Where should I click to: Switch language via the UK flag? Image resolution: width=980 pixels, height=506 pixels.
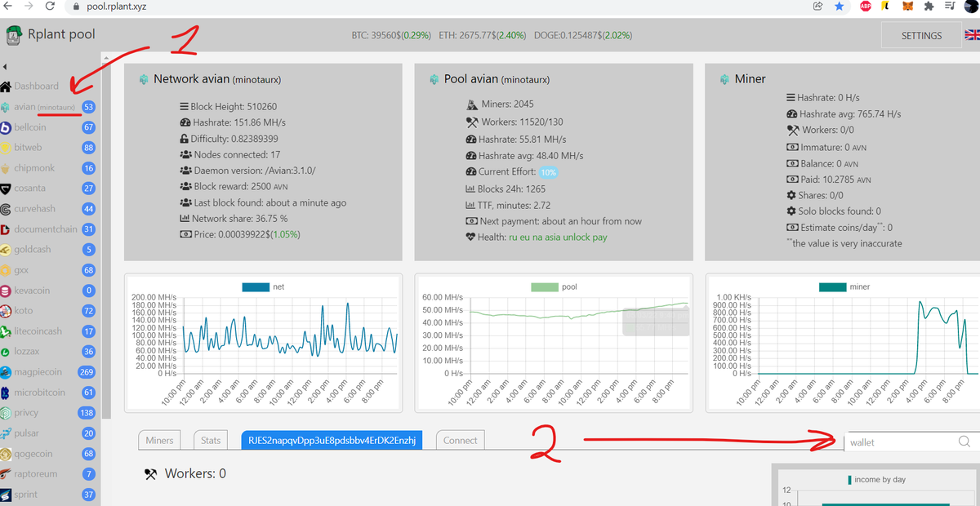pos(973,35)
